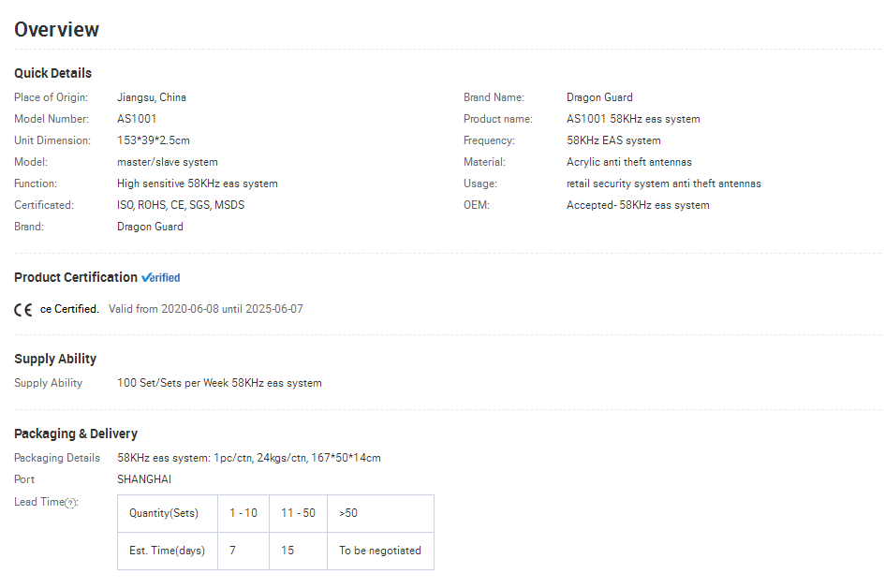The image size is (885, 588).
Task: Select the Supply Ability section heading
Action: pyautogui.click(x=55, y=359)
